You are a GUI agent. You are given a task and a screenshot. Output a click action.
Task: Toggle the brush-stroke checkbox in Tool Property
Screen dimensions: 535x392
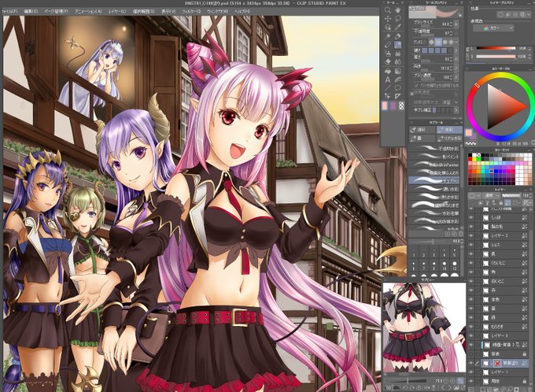[x=416, y=85]
